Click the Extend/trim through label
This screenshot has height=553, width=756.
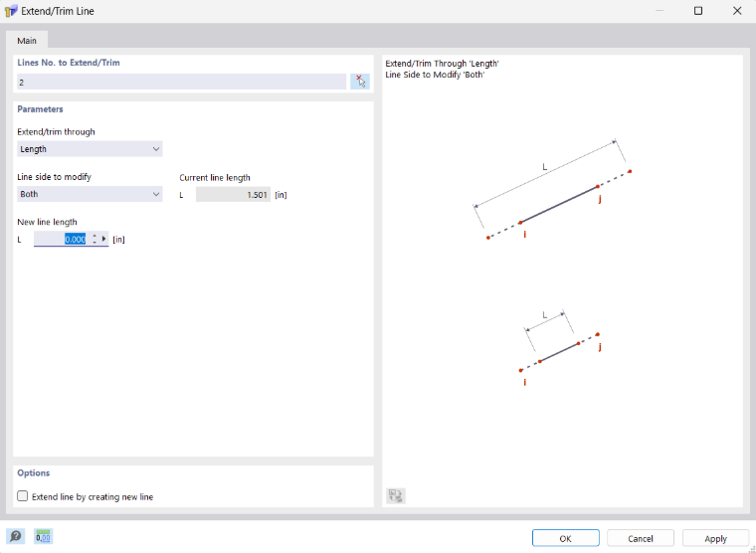56,131
